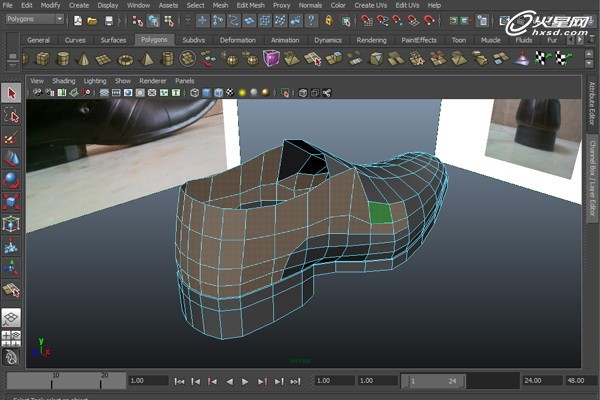Screen dimensions: 600x400
Task: Activate the Lasso select tool
Action: click(x=11, y=115)
